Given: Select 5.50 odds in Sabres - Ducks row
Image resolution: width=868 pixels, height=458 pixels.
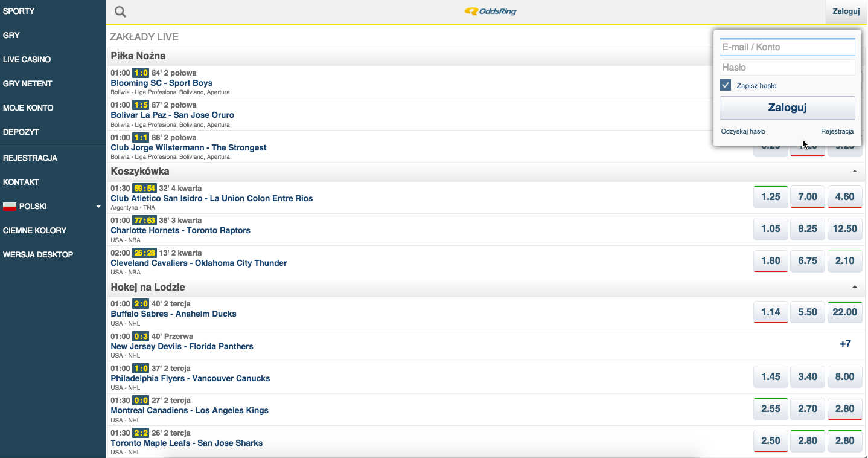Looking at the screenshot, I should 808,312.
